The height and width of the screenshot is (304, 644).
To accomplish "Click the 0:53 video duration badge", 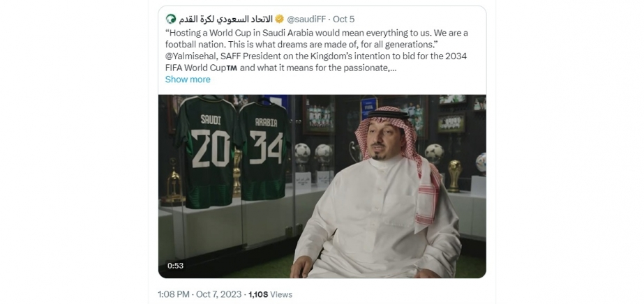I will (x=175, y=266).
